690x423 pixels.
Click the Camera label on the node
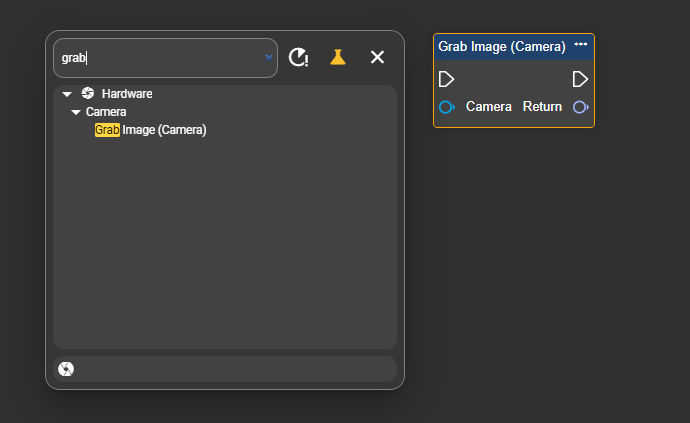click(x=489, y=107)
